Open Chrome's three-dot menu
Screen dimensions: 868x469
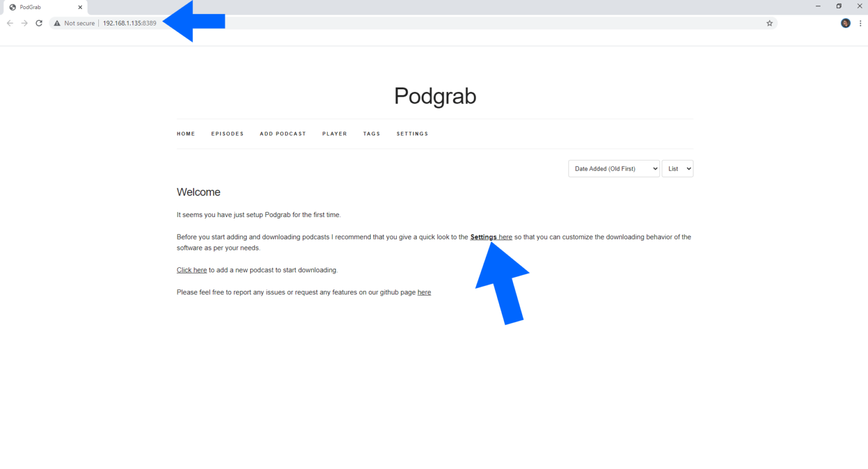pyautogui.click(x=860, y=23)
